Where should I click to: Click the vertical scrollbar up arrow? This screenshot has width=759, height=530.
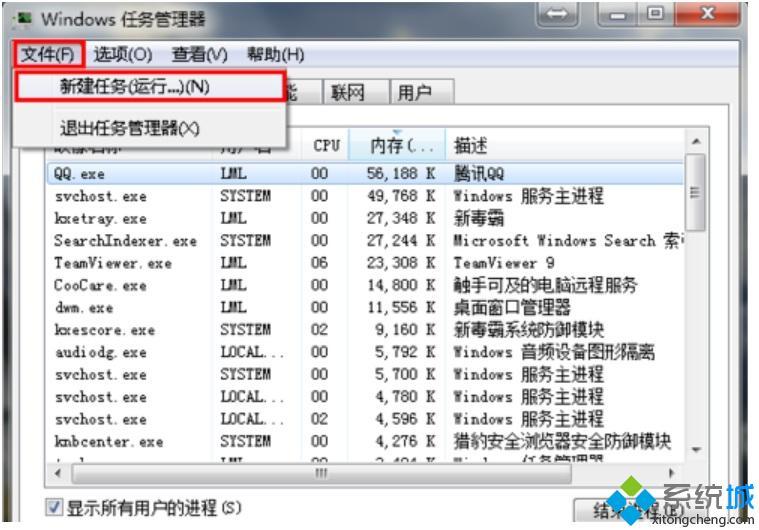[696, 141]
